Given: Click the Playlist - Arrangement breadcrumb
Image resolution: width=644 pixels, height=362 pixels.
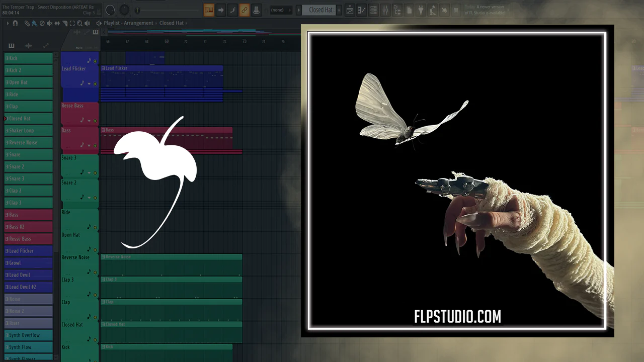Looking at the screenshot, I should click(x=128, y=23).
